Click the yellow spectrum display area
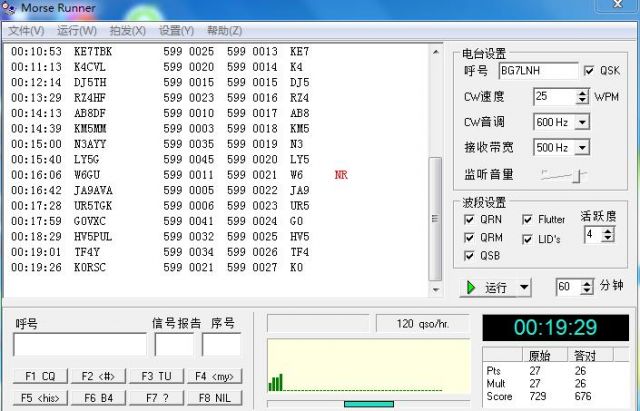Image resolution: width=640 pixels, height=411 pixels. [x=369, y=366]
